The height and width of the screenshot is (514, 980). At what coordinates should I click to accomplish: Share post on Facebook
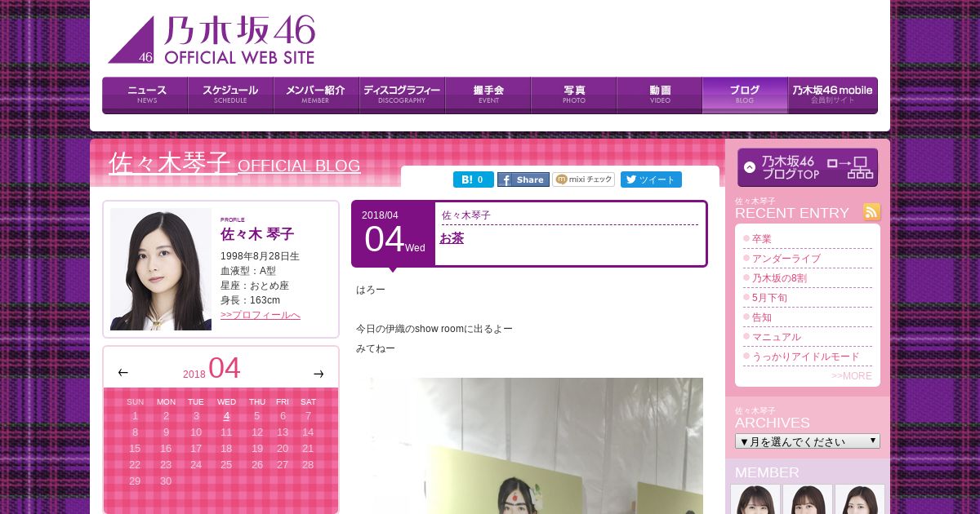(x=523, y=179)
